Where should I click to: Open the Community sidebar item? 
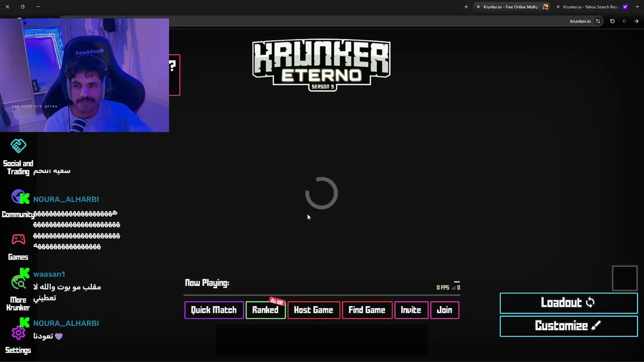click(x=18, y=204)
